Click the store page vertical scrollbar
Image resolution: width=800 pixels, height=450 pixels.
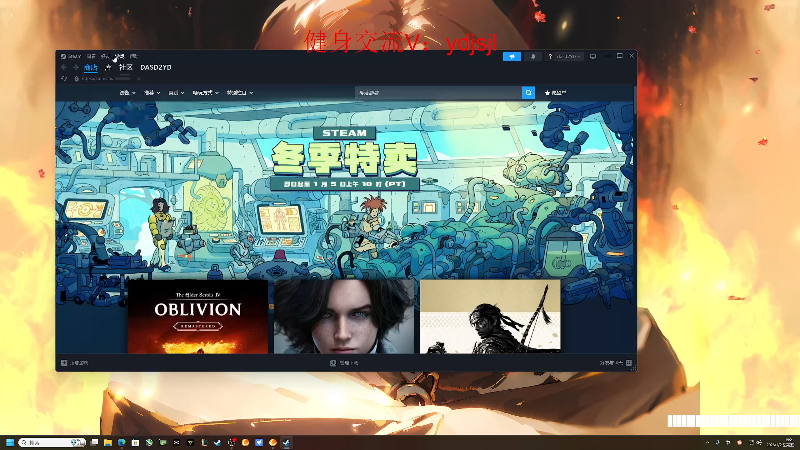click(x=635, y=102)
